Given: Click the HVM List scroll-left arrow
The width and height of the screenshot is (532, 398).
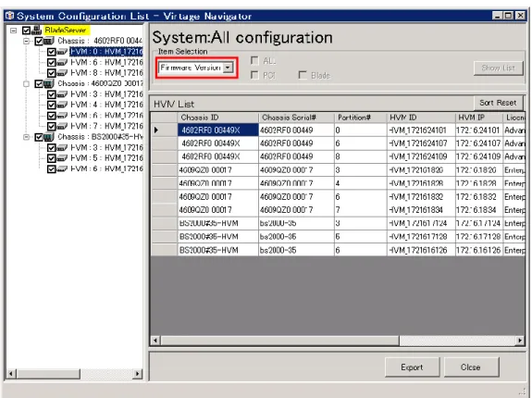Looking at the screenshot, I should click(x=155, y=340).
